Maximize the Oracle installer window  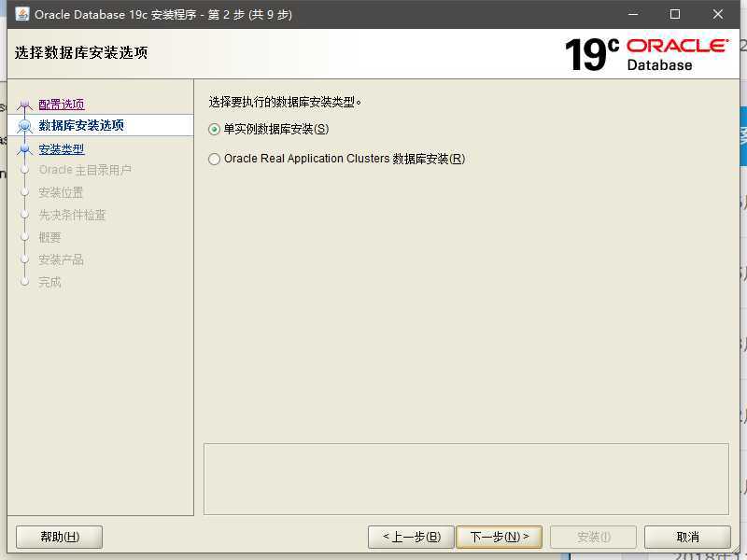[x=674, y=14]
